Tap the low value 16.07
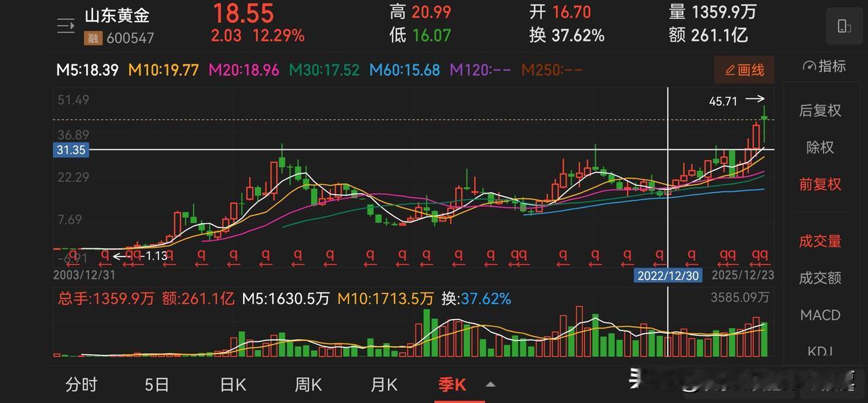This screenshot has height=403, width=868. pyautogui.click(x=431, y=35)
